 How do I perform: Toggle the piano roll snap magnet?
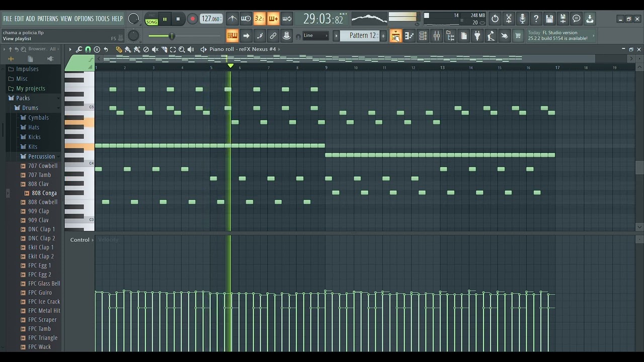pos(88,49)
